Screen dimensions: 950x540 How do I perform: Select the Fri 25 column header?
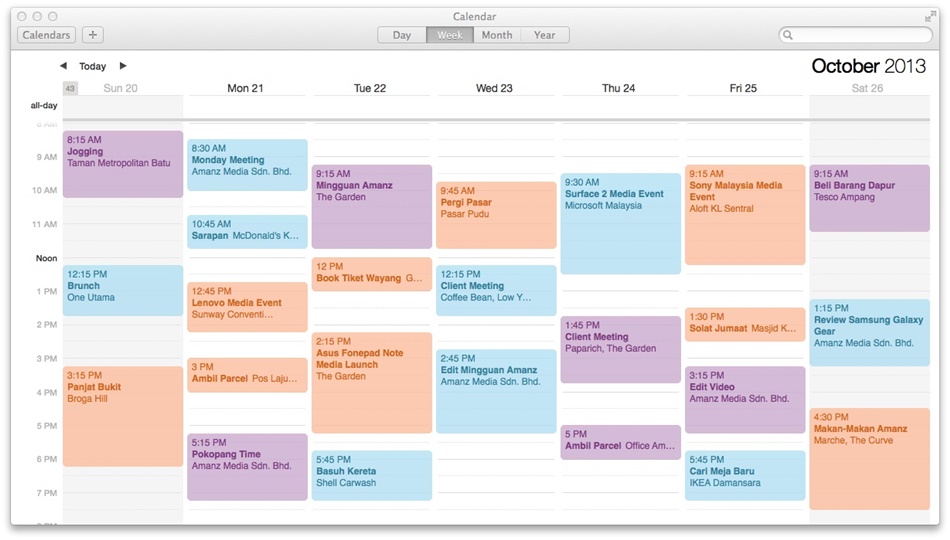(x=743, y=88)
